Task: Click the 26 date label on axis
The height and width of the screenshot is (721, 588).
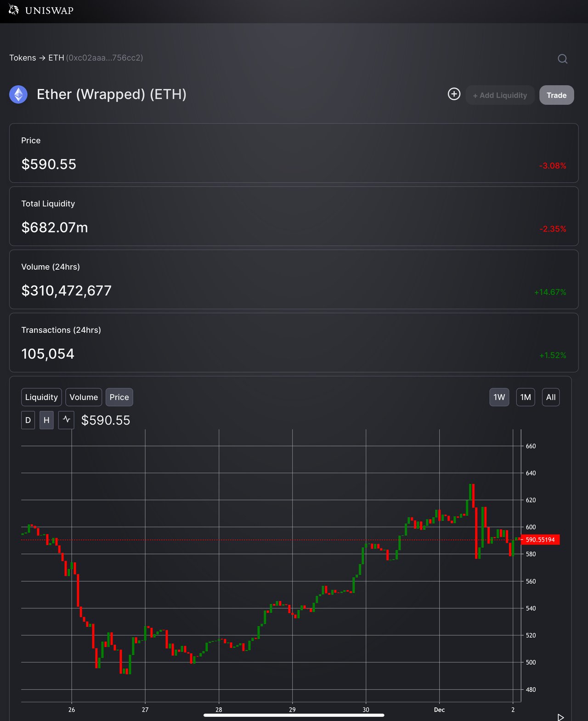Action: tap(72, 710)
